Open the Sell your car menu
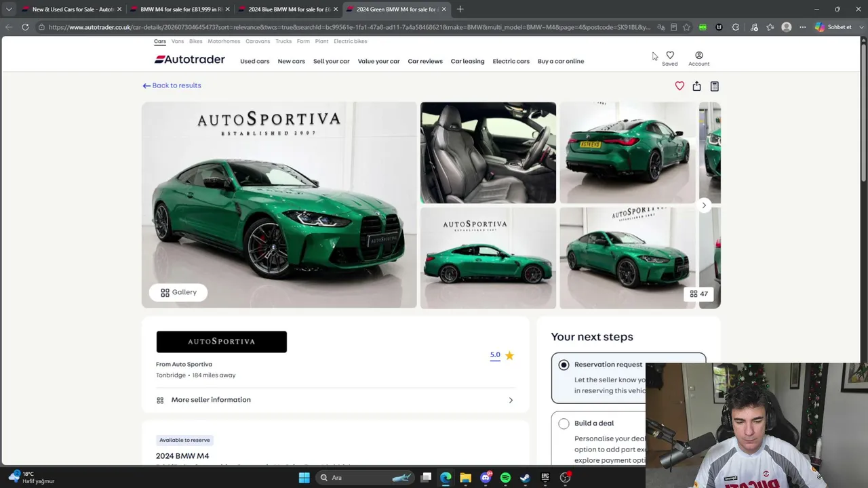 tap(331, 61)
